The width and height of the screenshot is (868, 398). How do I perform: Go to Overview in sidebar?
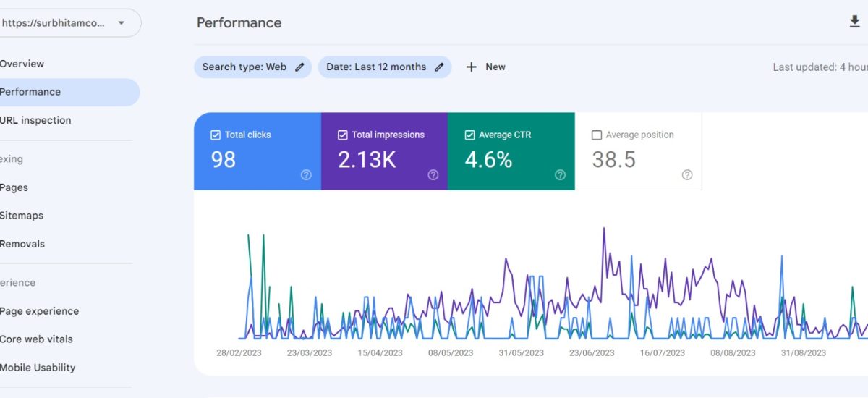pos(22,64)
